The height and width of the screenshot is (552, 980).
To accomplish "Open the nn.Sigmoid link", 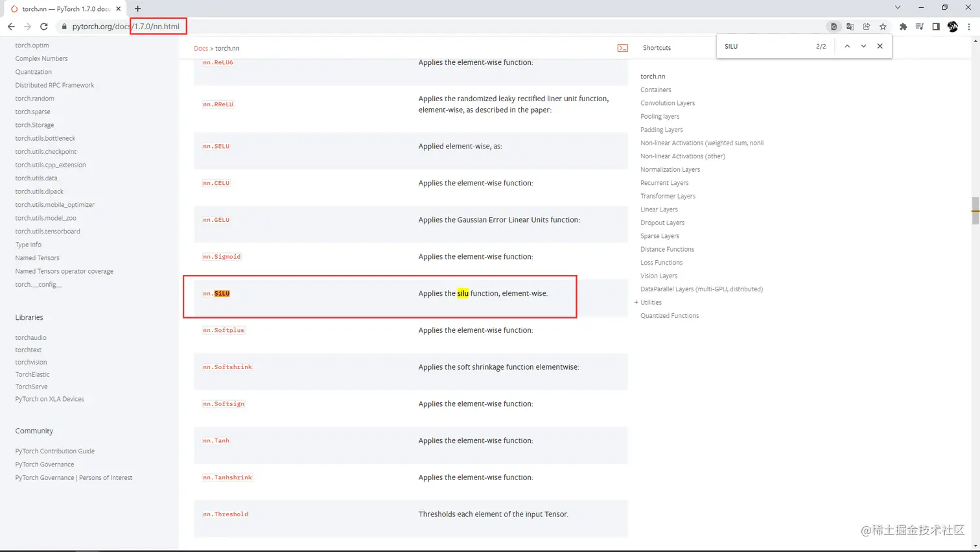I will (222, 257).
